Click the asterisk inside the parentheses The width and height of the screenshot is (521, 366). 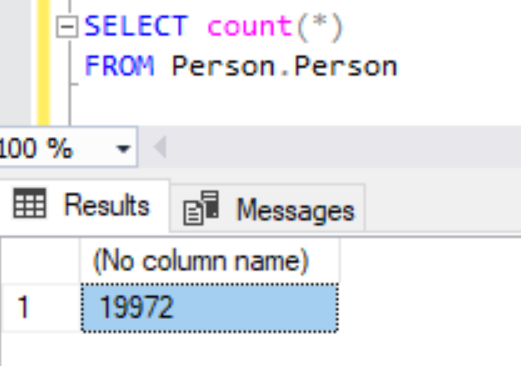[319, 23]
